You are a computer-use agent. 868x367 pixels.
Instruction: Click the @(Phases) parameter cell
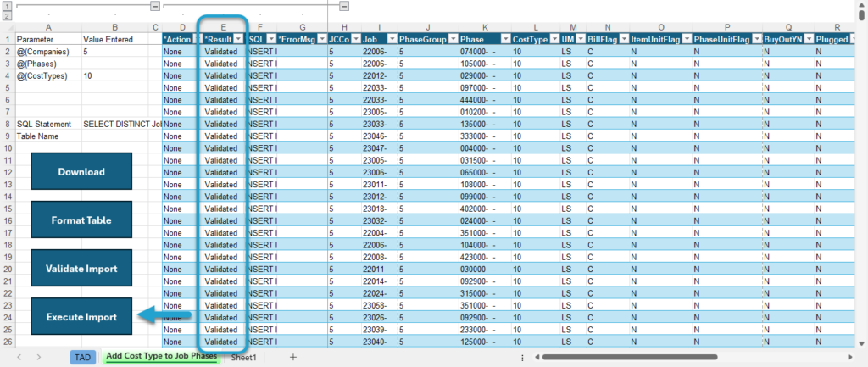pyautogui.click(x=48, y=64)
